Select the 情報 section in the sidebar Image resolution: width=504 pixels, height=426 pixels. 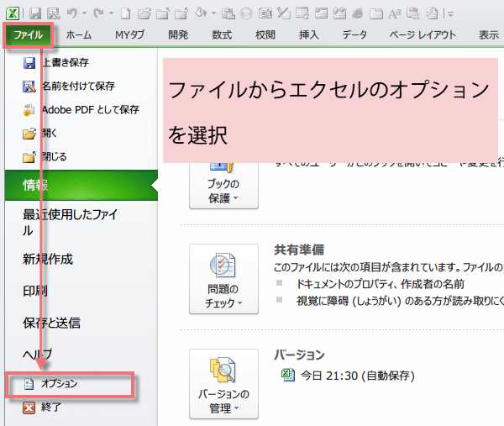tap(81, 185)
